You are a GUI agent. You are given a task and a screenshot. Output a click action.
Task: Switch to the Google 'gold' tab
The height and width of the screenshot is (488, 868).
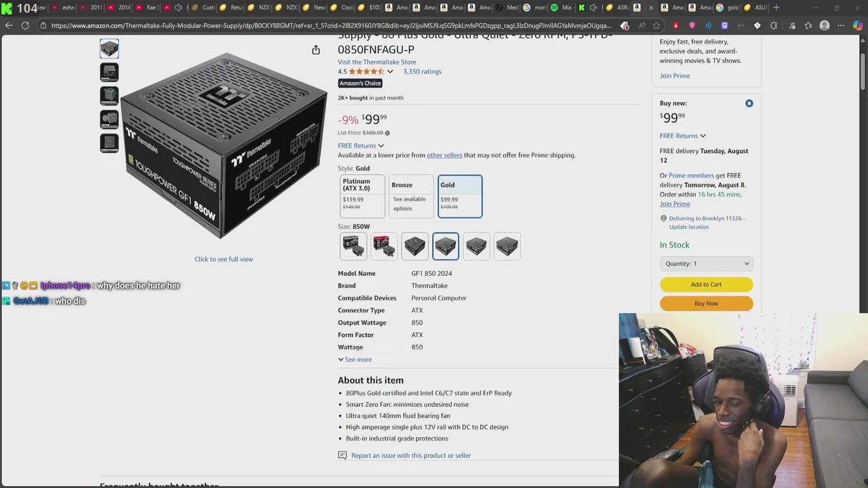point(728,7)
